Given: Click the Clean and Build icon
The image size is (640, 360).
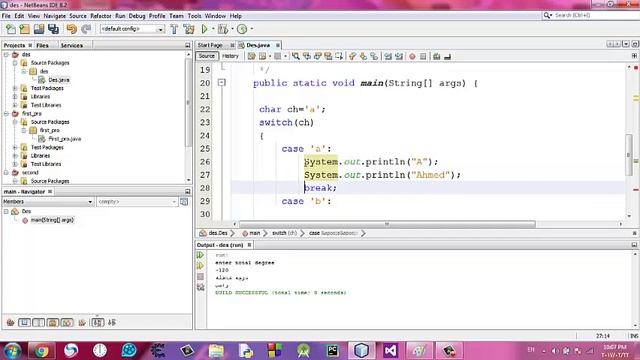Looking at the screenshot, I should click(x=189, y=29).
